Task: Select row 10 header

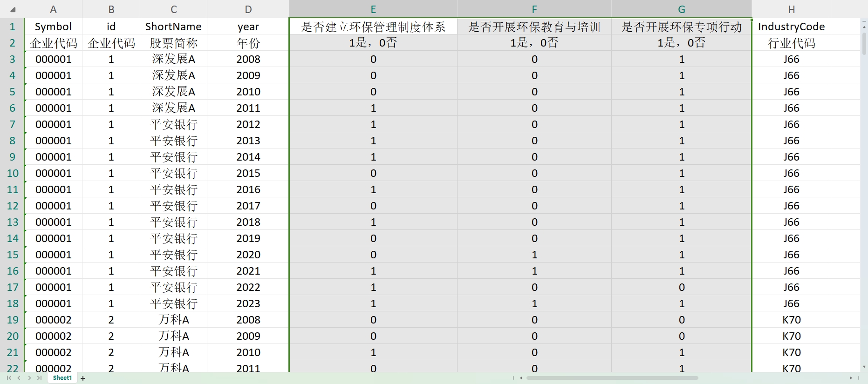Action: [x=12, y=173]
